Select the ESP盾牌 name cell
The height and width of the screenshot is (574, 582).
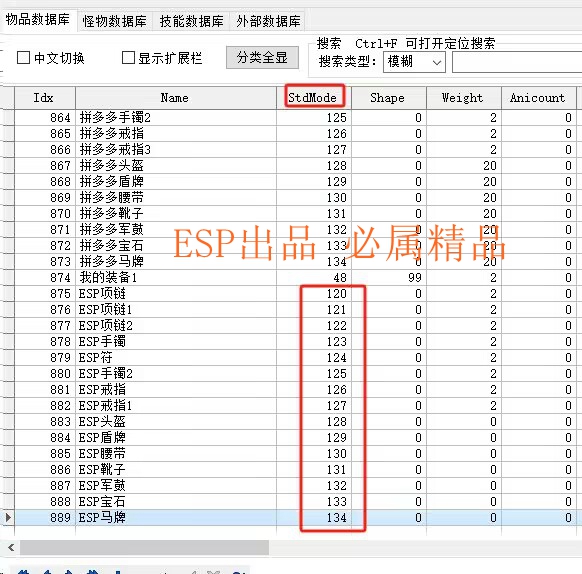[176, 437]
